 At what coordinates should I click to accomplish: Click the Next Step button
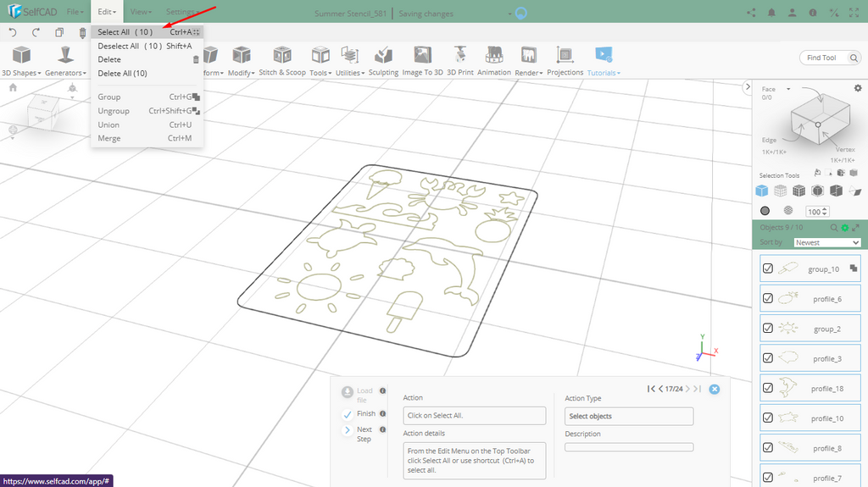point(348,430)
